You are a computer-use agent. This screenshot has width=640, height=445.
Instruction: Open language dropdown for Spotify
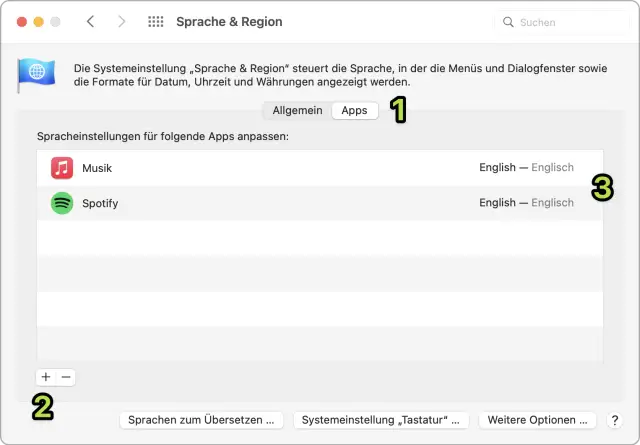click(x=526, y=203)
